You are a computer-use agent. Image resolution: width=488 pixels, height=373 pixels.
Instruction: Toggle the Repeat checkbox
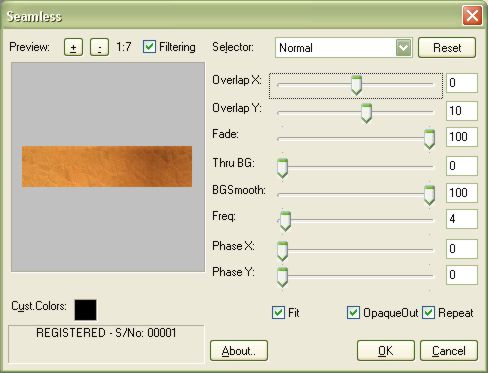point(428,313)
